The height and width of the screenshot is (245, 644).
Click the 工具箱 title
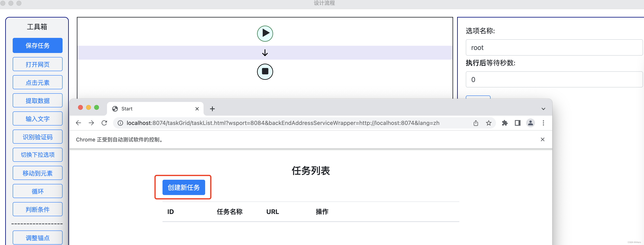point(37,27)
